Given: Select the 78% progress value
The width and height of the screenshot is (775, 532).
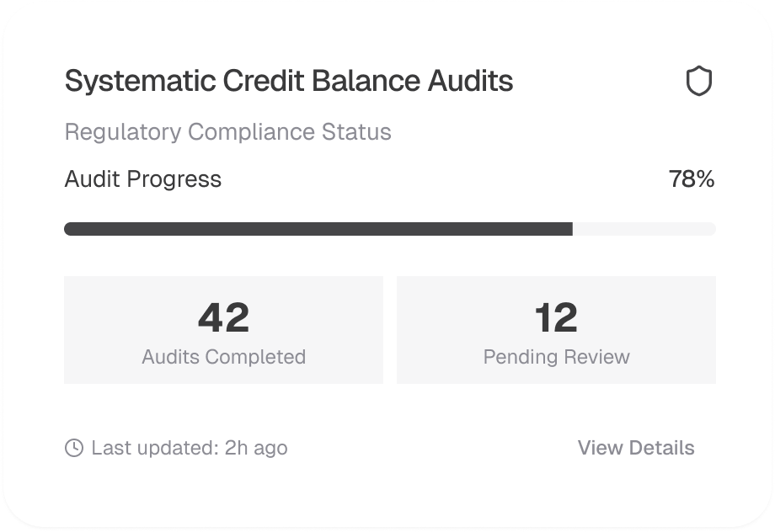Looking at the screenshot, I should [692, 179].
